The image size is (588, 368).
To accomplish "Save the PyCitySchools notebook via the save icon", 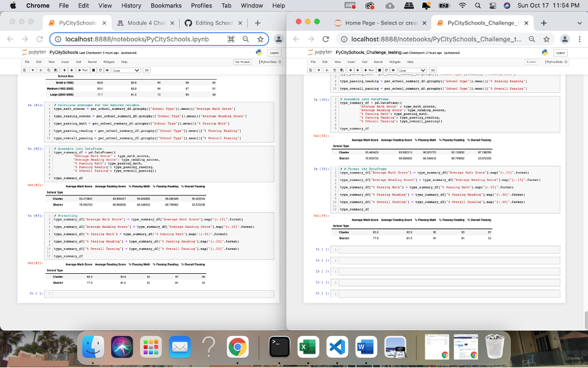I will [25, 70].
